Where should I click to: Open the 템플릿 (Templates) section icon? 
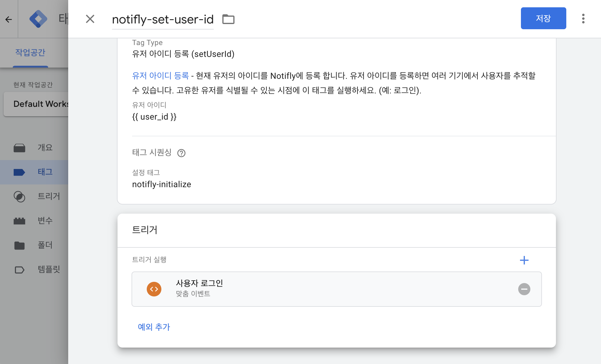click(19, 269)
